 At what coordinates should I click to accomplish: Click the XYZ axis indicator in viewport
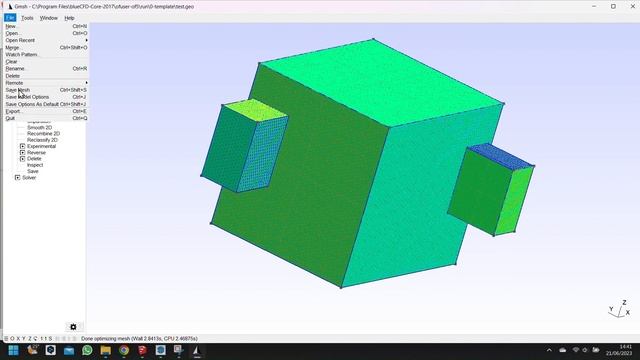pos(620,310)
